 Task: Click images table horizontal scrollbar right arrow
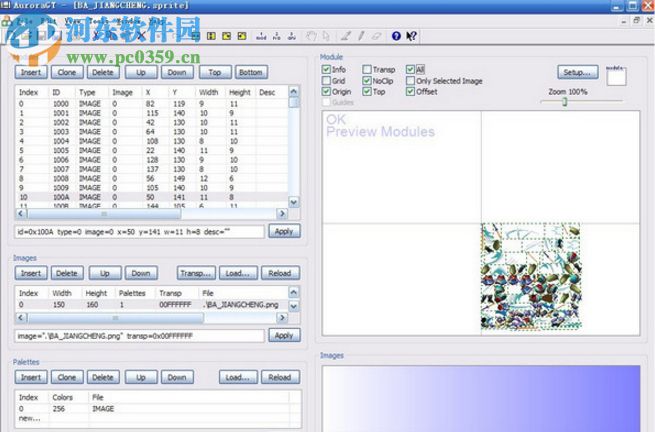282,318
